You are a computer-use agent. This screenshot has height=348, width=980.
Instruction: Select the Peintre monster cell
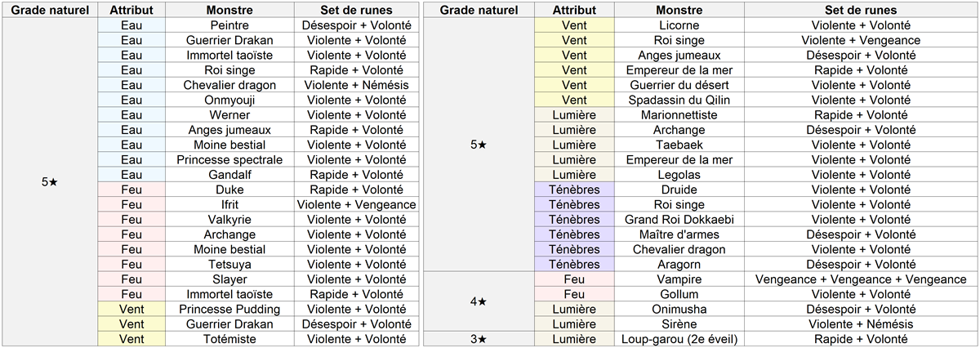pyautogui.click(x=229, y=25)
